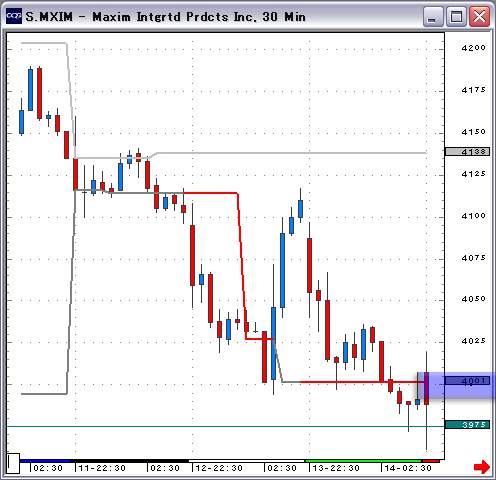Click the 13-22:30 time axis label

(336, 468)
